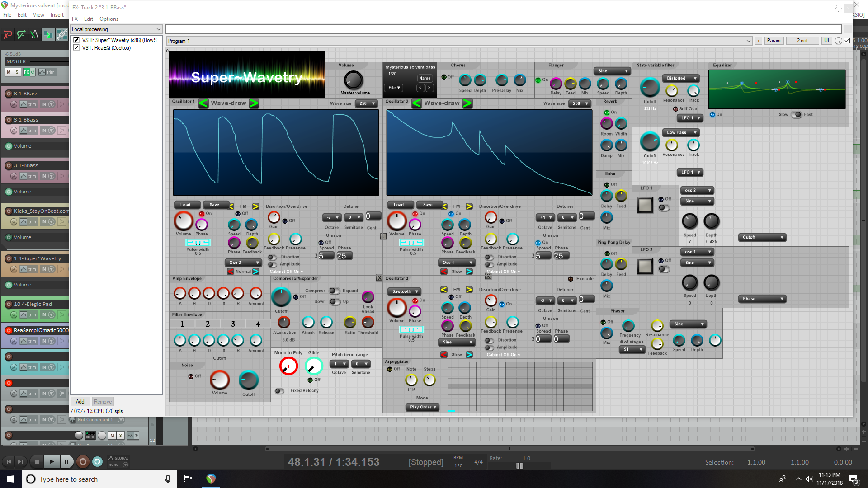Click the LFO 1 square waveform display
Image resolution: width=868 pixels, height=488 pixels.
click(645, 205)
